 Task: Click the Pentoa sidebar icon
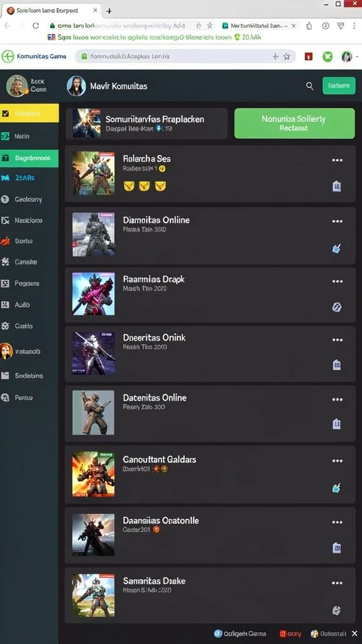5,397
